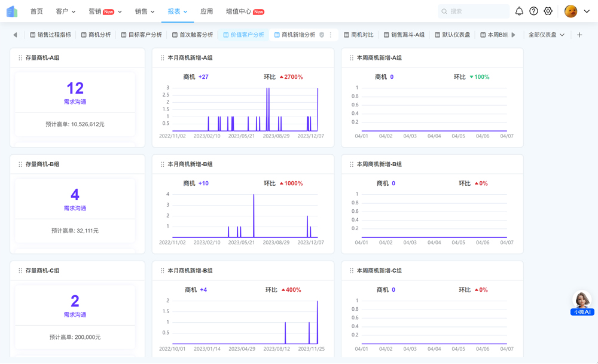Click the app logo in top-left corner
This screenshot has width=598, height=364.
12,11
